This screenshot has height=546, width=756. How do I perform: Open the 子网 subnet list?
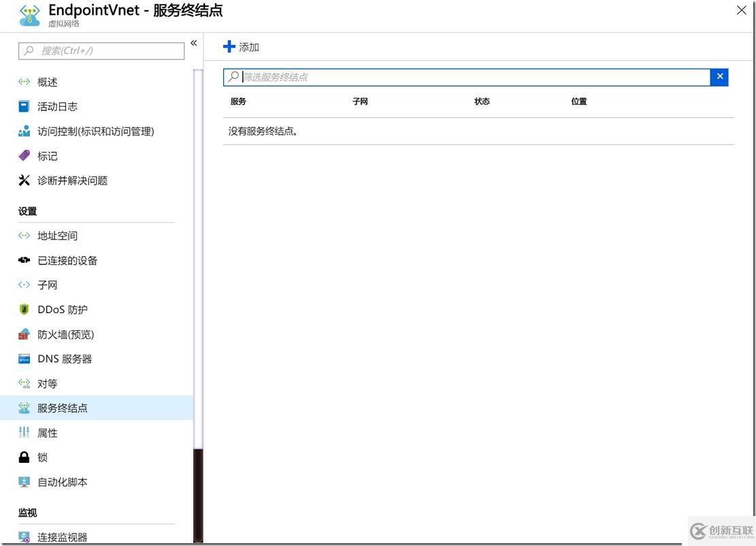click(x=47, y=284)
